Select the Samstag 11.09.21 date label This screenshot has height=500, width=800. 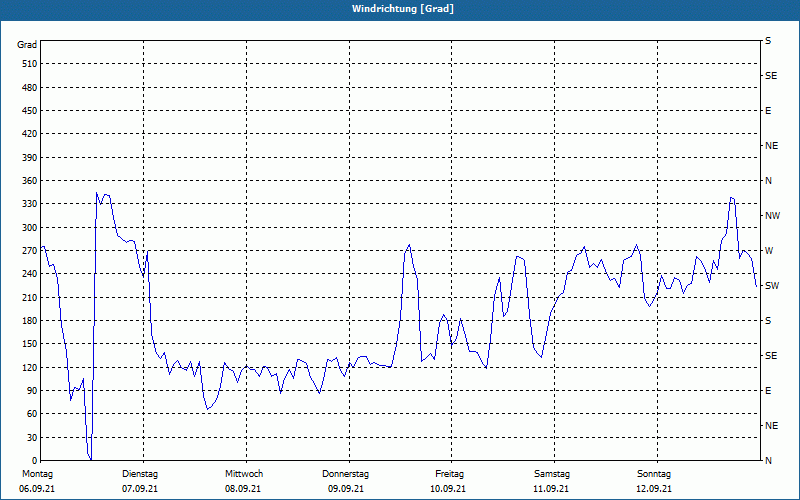[552, 481]
